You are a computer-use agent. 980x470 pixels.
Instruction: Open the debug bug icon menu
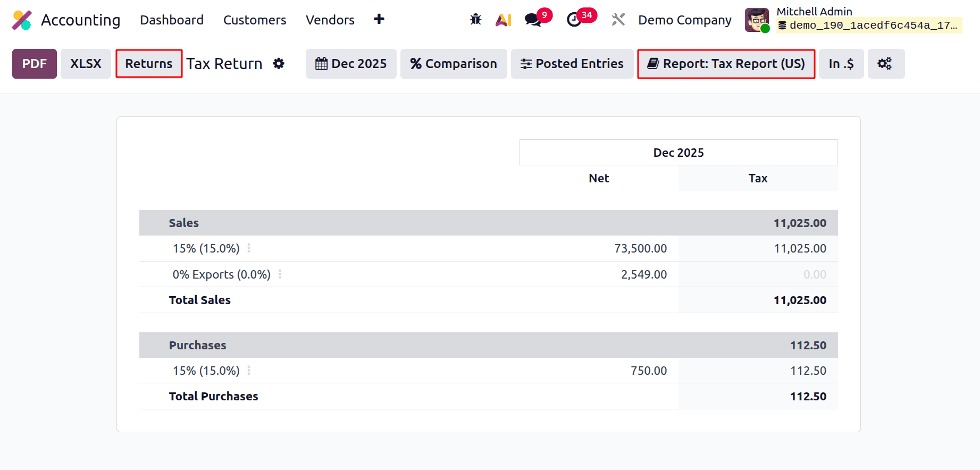pyautogui.click(x=475, y=20)
